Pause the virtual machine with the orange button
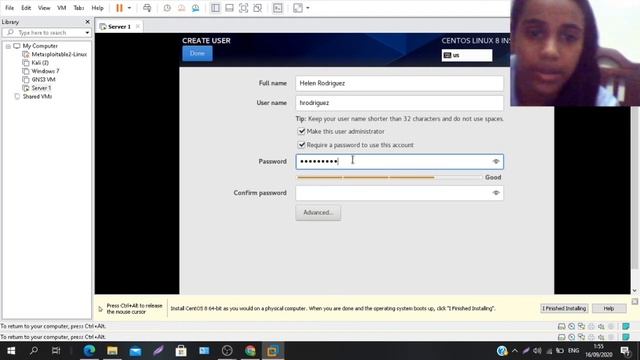The width and height of the screenshot is (640, 360). coord(119,8)
